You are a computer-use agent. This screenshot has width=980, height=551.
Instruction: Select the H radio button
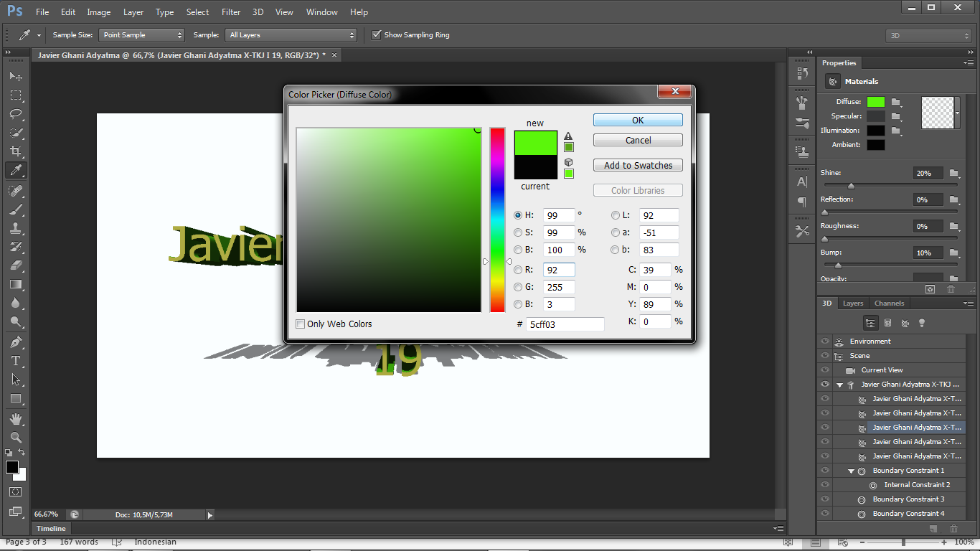(x=518, y=215)
